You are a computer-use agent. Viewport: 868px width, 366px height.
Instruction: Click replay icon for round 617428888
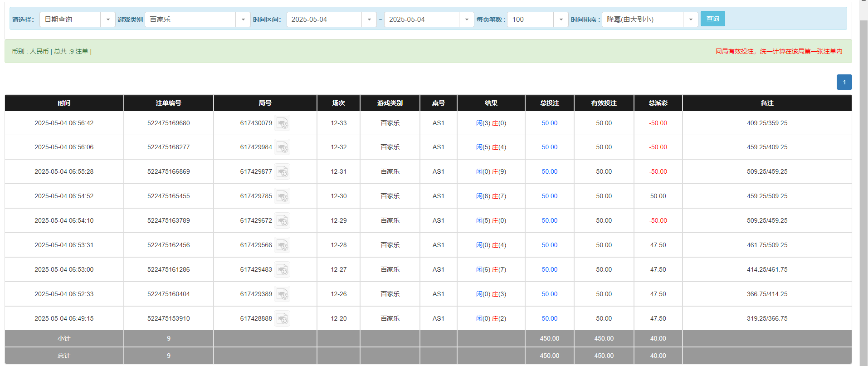(x=282, y=319)
